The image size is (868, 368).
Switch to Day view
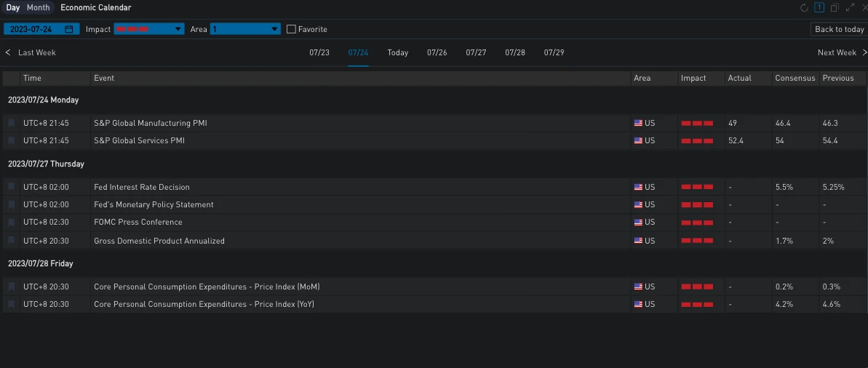13,8
